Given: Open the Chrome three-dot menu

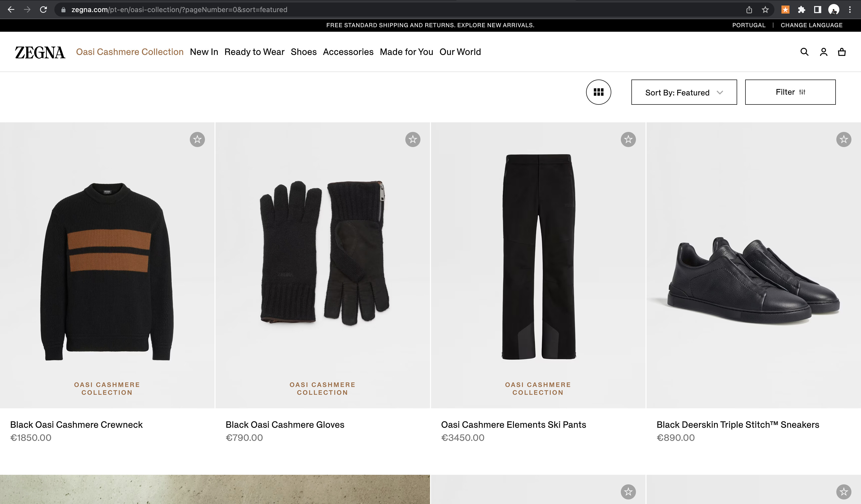Looking at the screenshot, I should tap(850, 10).
